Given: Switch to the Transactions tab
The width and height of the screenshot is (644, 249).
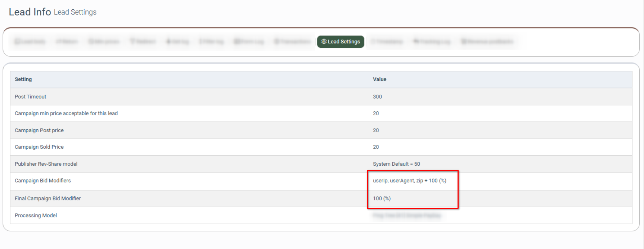Looking at the screenshot, I should (292, 42).
